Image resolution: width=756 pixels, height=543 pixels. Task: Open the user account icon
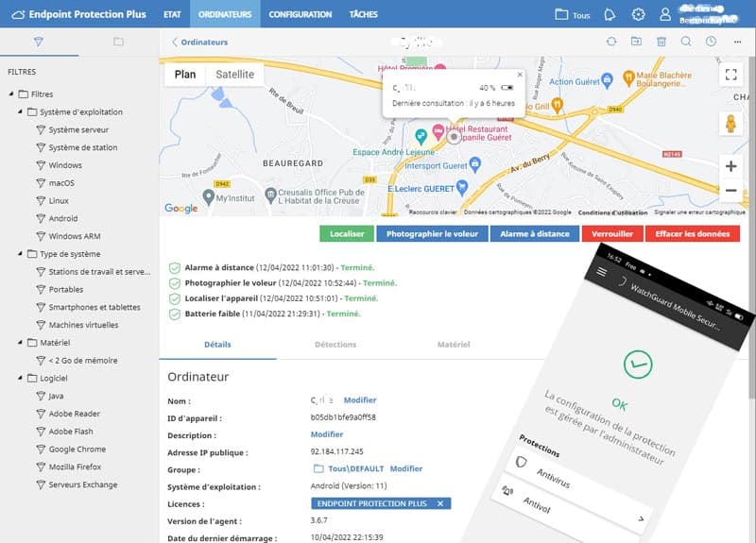[665, 14]
